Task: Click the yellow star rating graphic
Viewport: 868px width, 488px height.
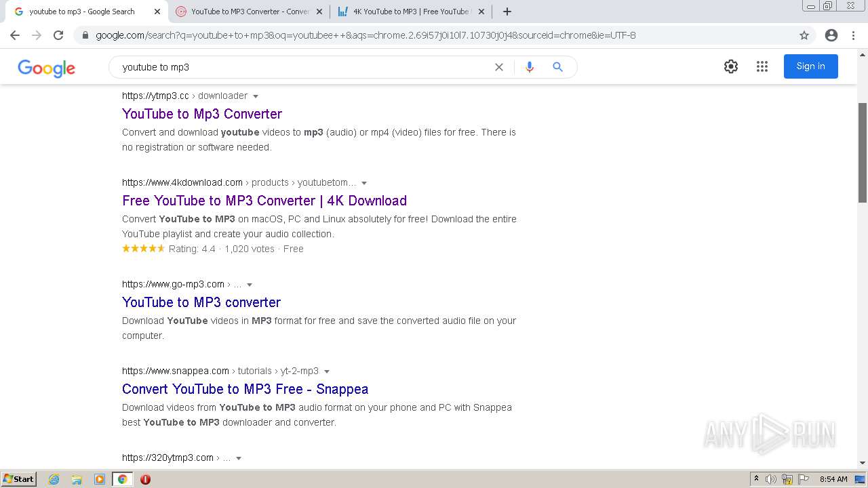Action: pos(143,249)
